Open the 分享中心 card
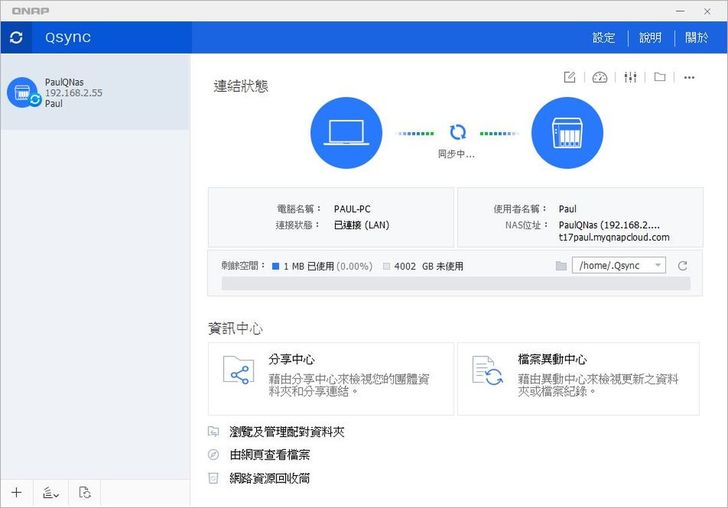The image size is (728, 508). tap(330, 378)
